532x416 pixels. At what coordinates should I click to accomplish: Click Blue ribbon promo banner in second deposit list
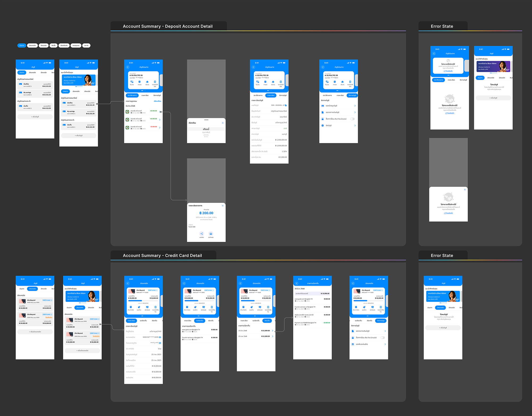coord(79,80)
